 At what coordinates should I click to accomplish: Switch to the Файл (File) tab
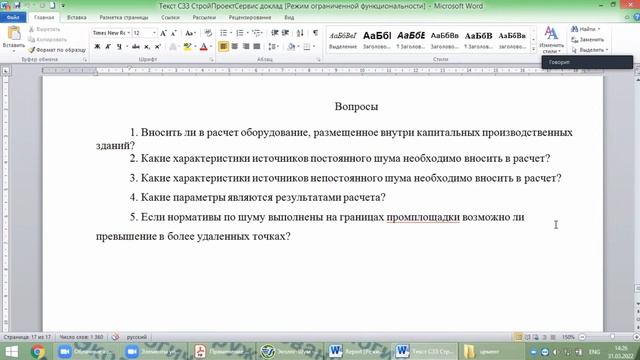click(13, 18)
